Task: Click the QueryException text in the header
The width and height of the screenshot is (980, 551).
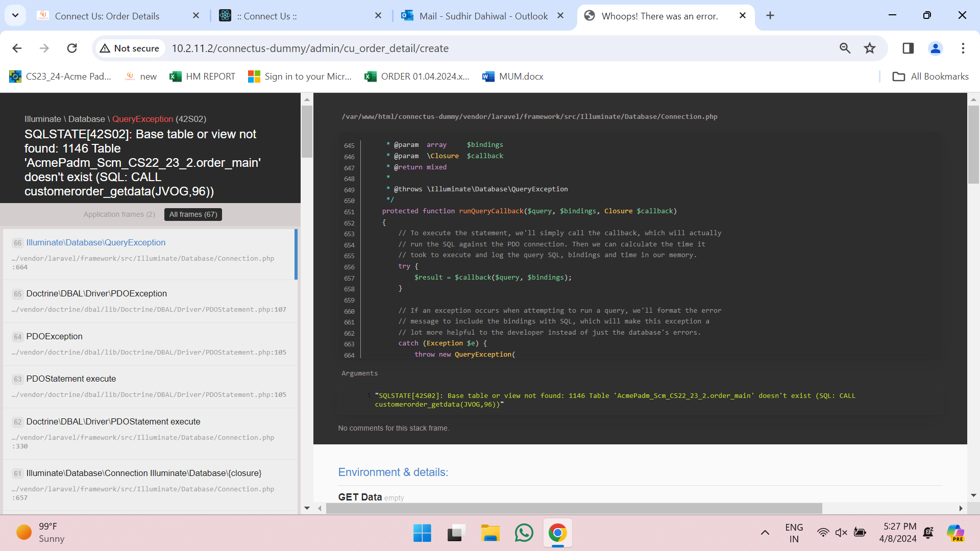Action: coord(142,119)
